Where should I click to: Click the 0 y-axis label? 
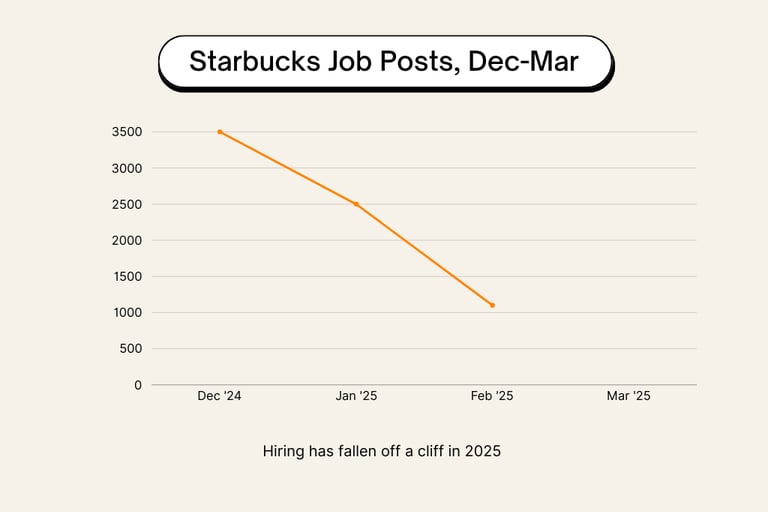click(138, 384)
